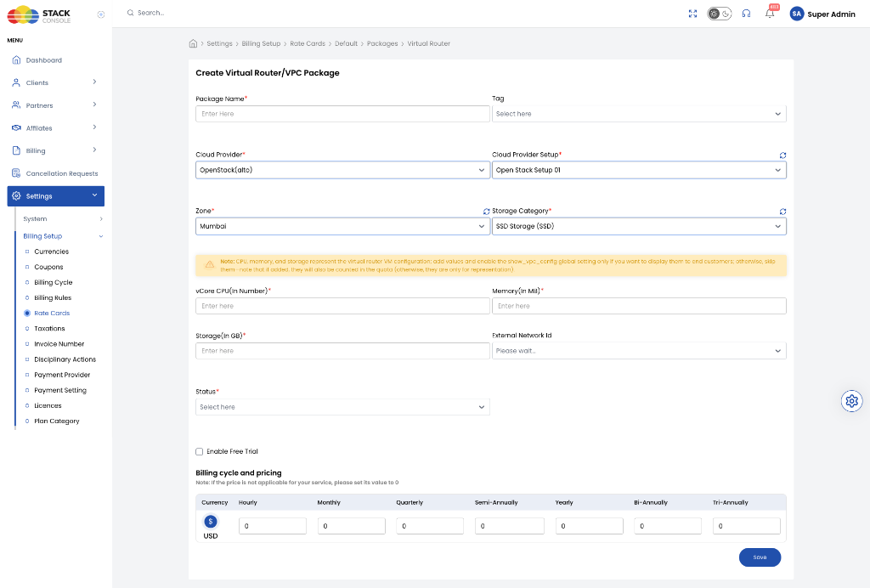Viewport: 870px width, 588px height.
Task: Open Billing Rules in sidebar
Action: tap(53, 298)
